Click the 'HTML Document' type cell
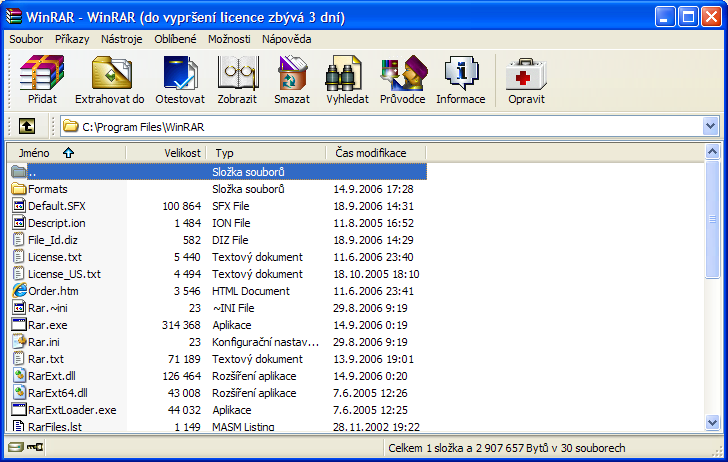Viewport: 728px width, 462px height. click(251, 291)
